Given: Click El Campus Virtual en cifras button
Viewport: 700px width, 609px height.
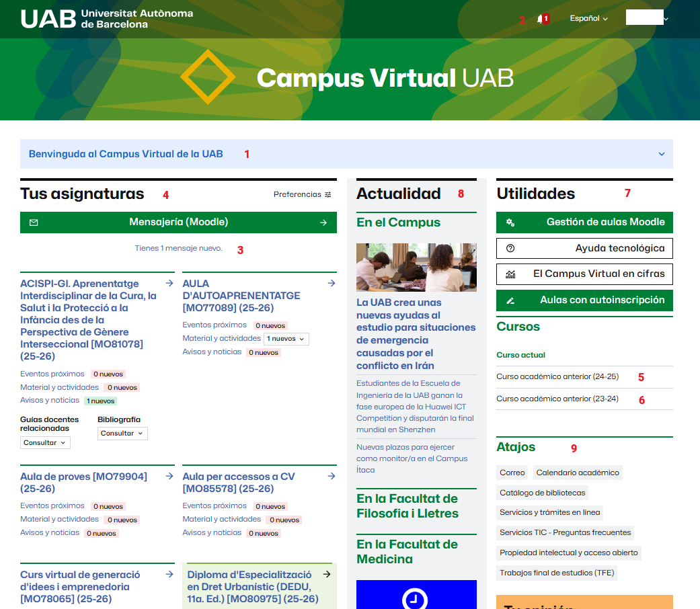Looking at the screenshot, I should click(584, 274).
